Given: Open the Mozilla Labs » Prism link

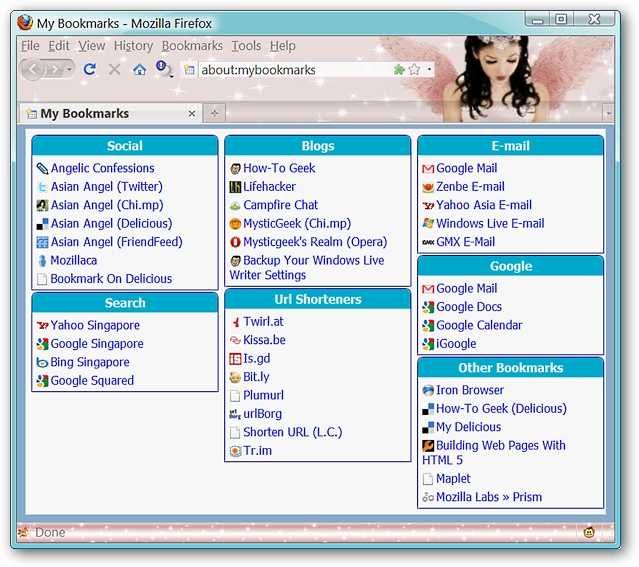Looking at the screenshot, I should pos(489,497).
